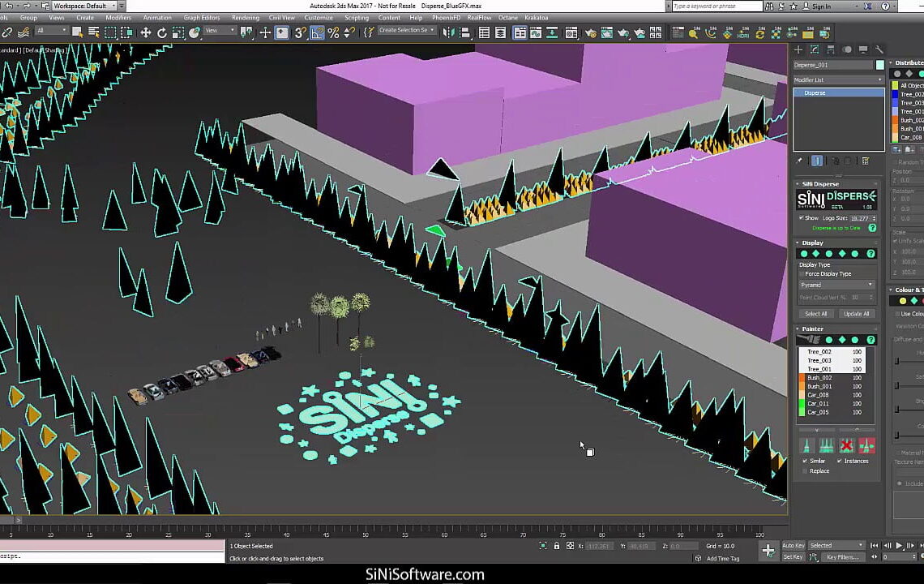Click the Rotate tool icon
Viewport: 924px width, 584px height.
click(x=162, y=33)
